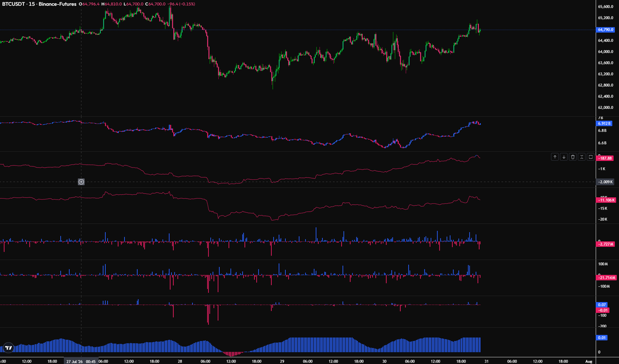Image resolution: width=619 pixels, height=364 pixels.
Task: Click the 65,600.0 price axis level
Action: (x=605, y=7)
